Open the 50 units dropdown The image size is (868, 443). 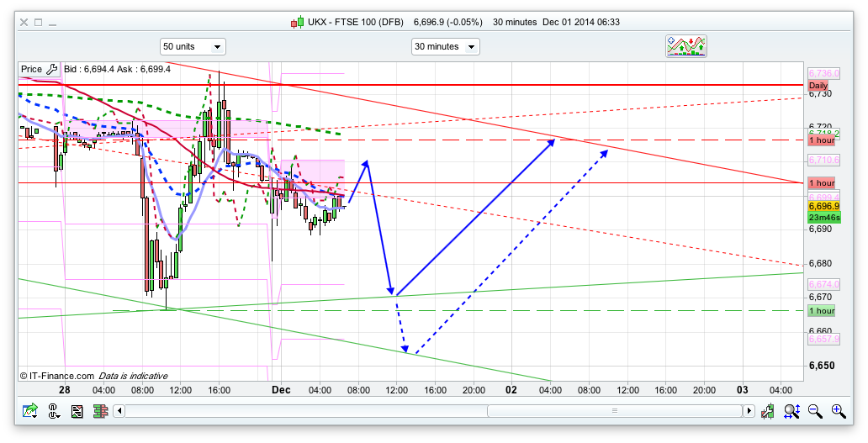coord(193,46)
